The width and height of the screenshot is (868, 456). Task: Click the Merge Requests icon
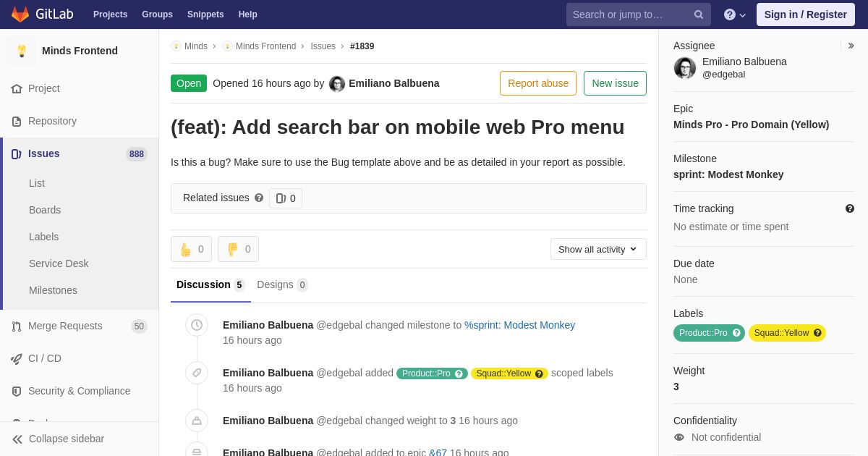tap(17, 326)
